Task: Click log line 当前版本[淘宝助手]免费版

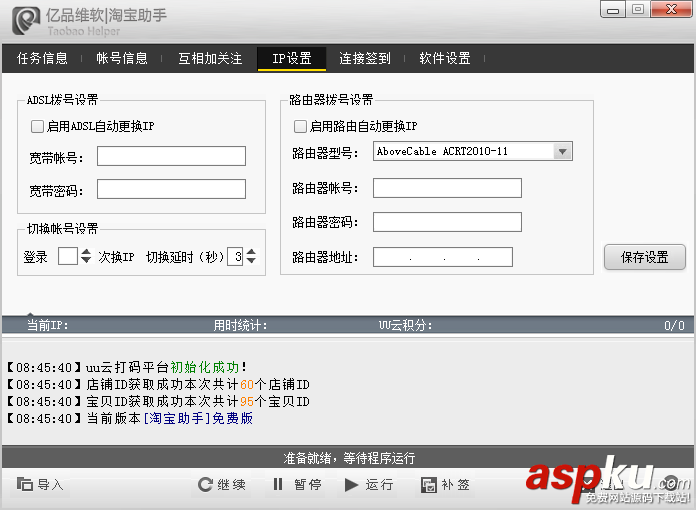Action: [x=130, y=419]
